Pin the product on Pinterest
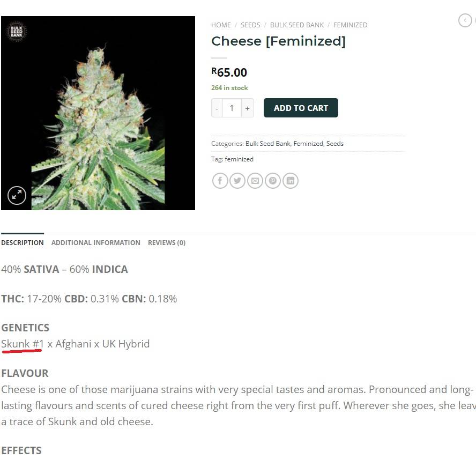Image resolution: width=476 pixels, height=459 pixels. (x=273, y=181)
